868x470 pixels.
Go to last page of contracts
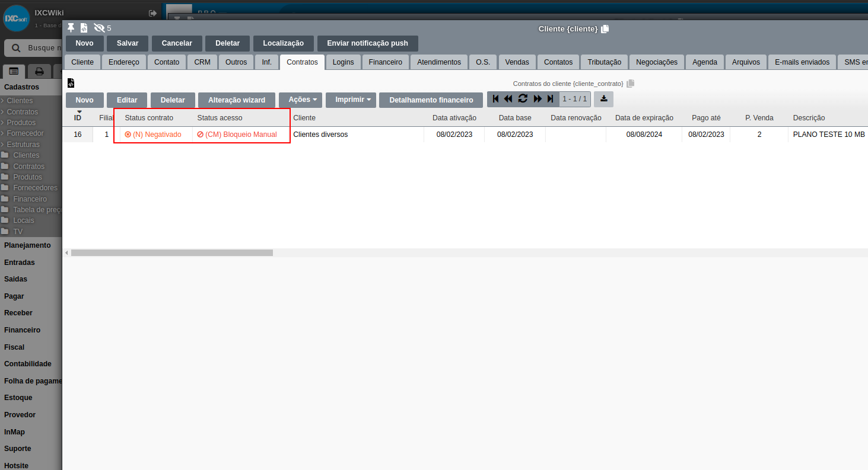(x=550, y=99)
